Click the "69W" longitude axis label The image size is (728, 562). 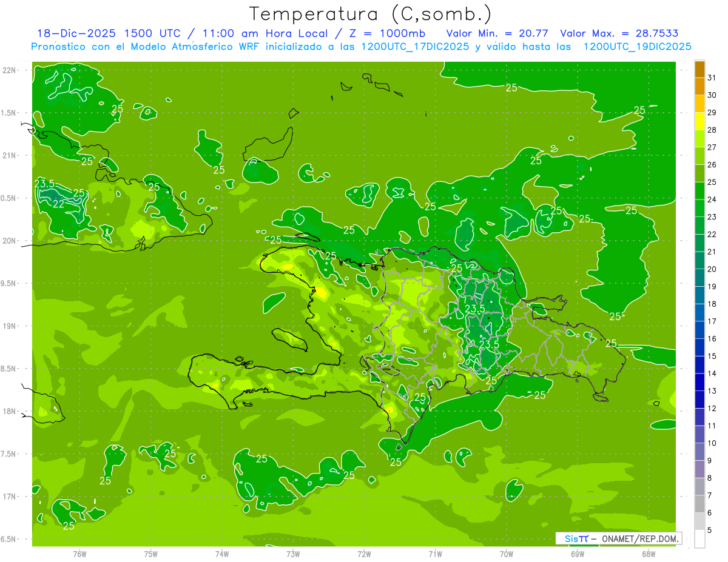[x=578, y=554]
